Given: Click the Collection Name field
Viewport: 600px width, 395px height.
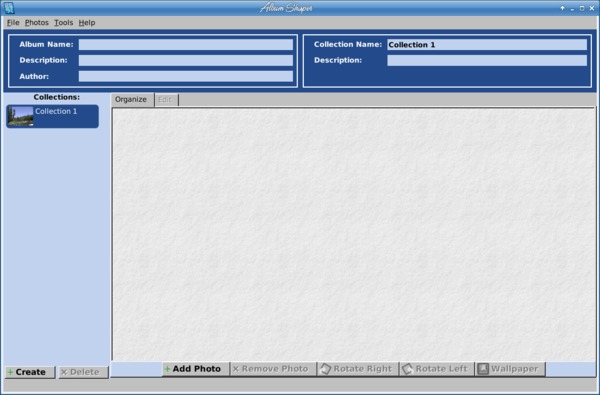Looking at the screenshot, I should (487, 45).
